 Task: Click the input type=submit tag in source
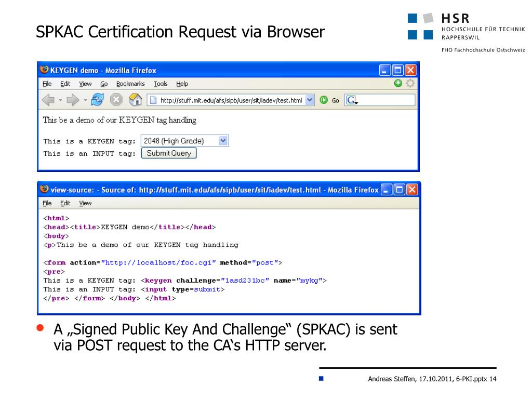point(183,289)
